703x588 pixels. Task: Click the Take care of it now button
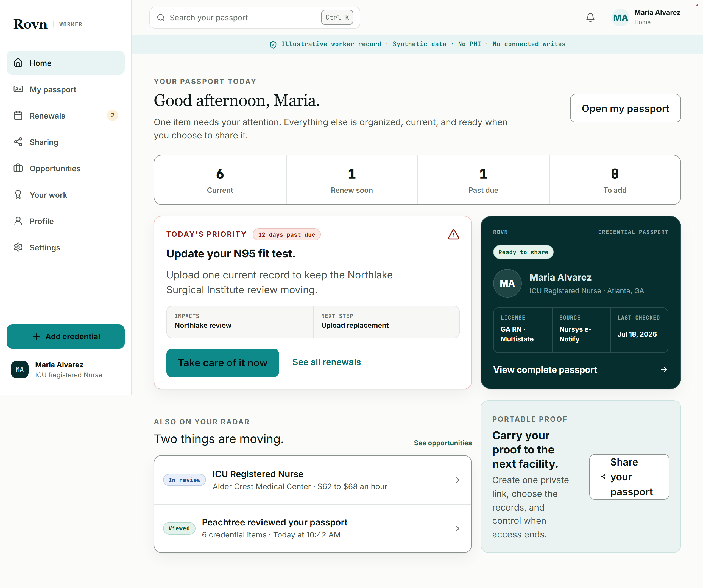223,363
